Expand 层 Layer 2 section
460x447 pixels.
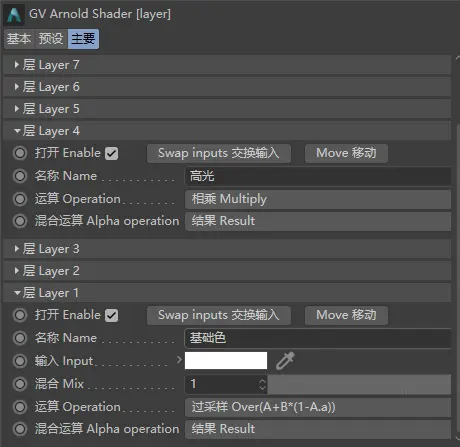(227, 271)
